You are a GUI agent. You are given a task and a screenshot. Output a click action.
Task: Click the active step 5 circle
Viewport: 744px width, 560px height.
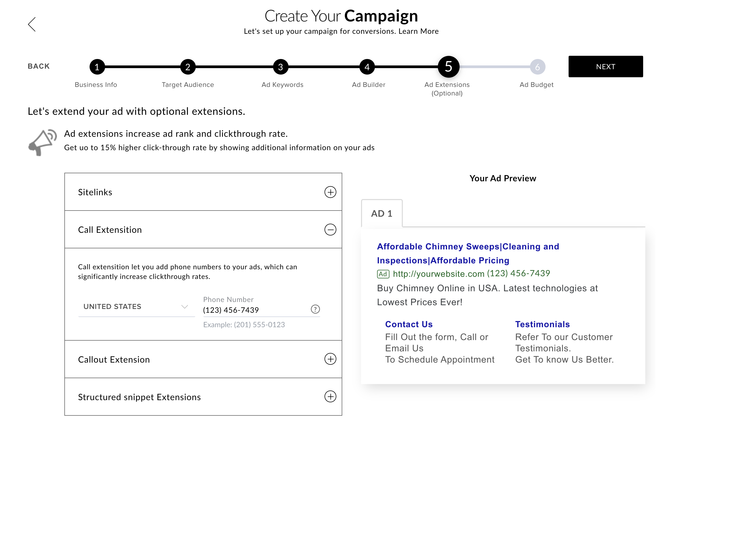(448, 67)
